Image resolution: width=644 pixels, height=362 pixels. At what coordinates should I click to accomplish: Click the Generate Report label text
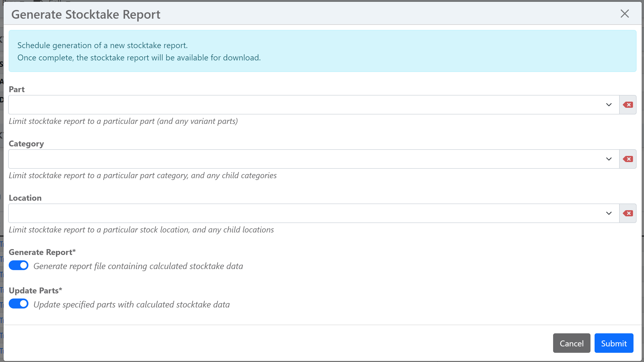point(42,252)
